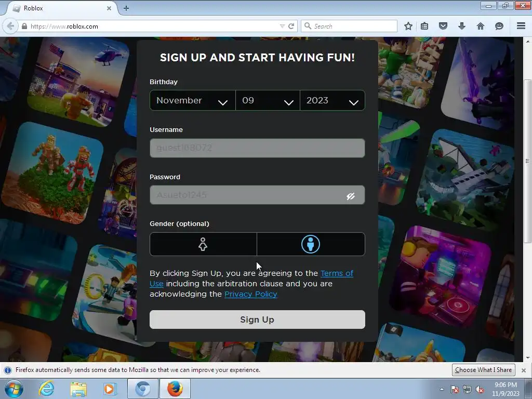Image resolution: width=532 pixels, height=399 pixels.
Task: Click the Firefox back arrow button
Action: pos(10,26)
